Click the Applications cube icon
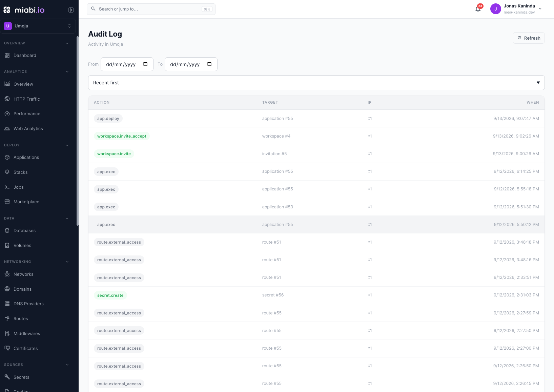Image resolution: width=554 pixels, height=392 pixels. tap(7, 157)
